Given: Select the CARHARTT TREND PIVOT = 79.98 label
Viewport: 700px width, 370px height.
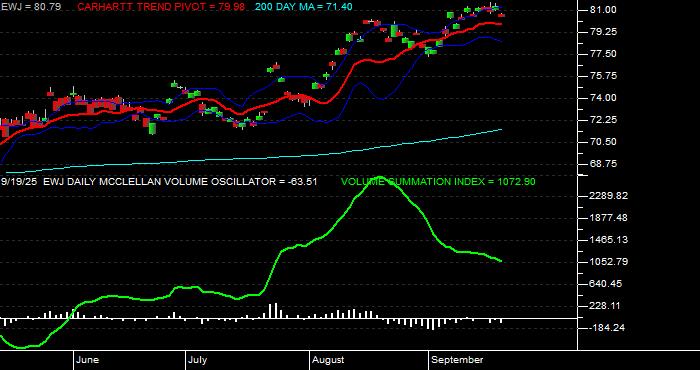Looking at the screenshot, I should coord(162,7).
